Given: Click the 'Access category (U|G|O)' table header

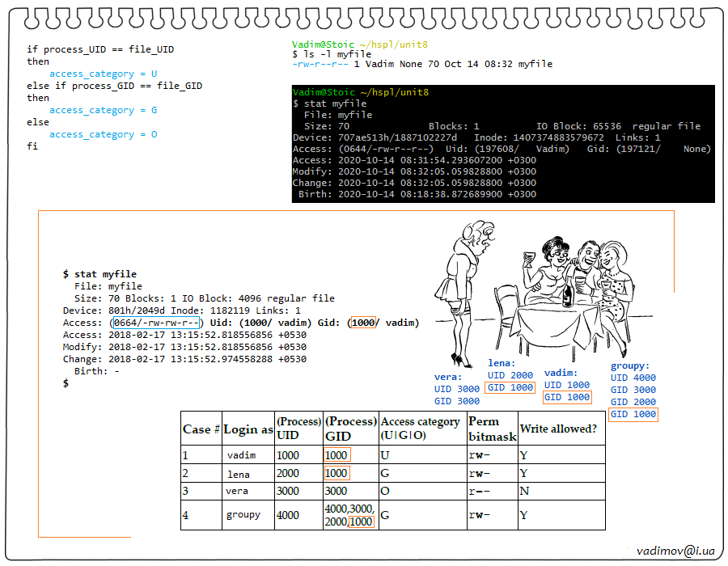Looking at the screenshot, I should pos(421,429).
